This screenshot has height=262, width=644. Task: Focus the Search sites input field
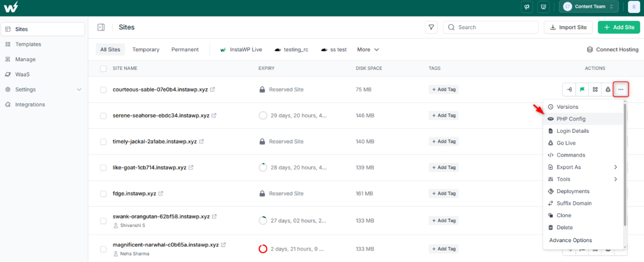tap(491, 27)
